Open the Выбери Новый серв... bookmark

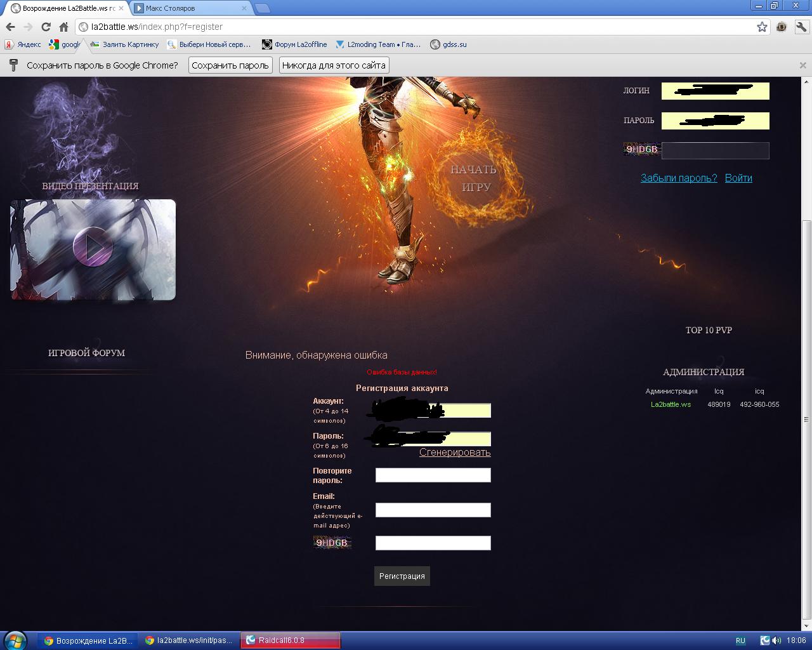[x=209, y=44]
